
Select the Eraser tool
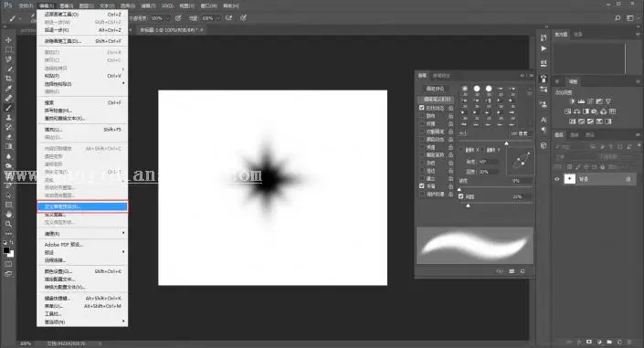pyautogui.click(x=8, y=137)
